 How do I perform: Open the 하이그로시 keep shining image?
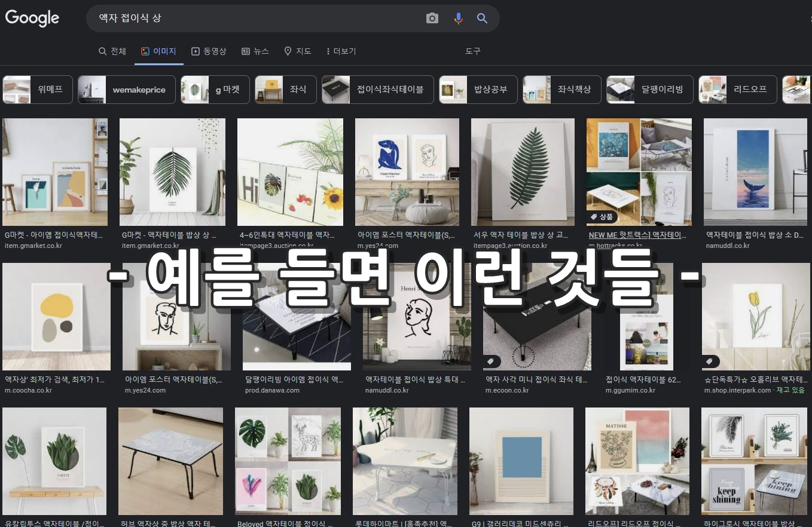tap(754, 461)
